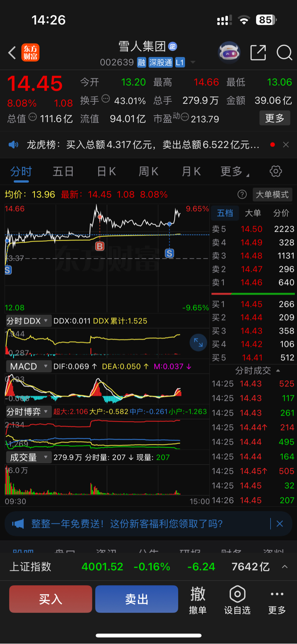The height and width of the screenshot is (644, 297).
Task: Open 分时DDX indicator dropdown
Action: (x=28, y=321)
